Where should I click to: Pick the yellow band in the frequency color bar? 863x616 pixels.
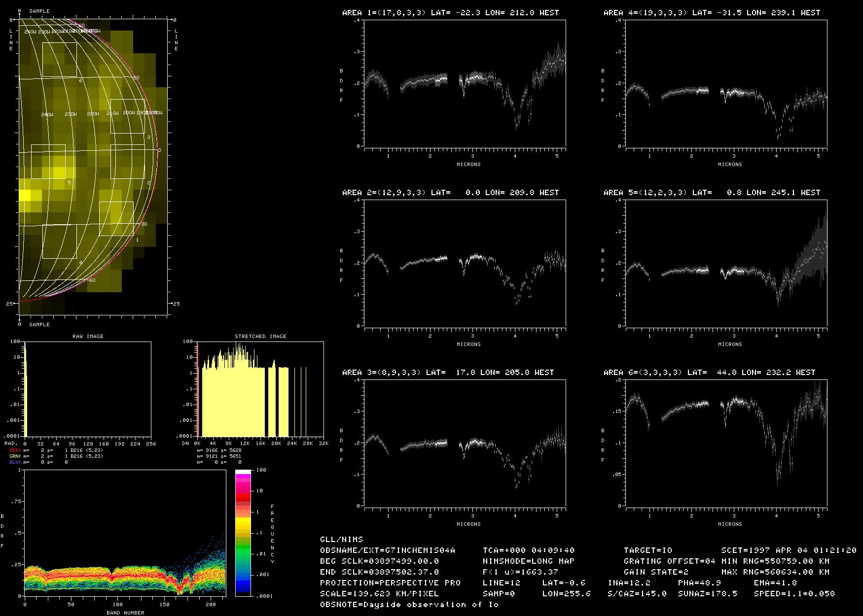243,521
